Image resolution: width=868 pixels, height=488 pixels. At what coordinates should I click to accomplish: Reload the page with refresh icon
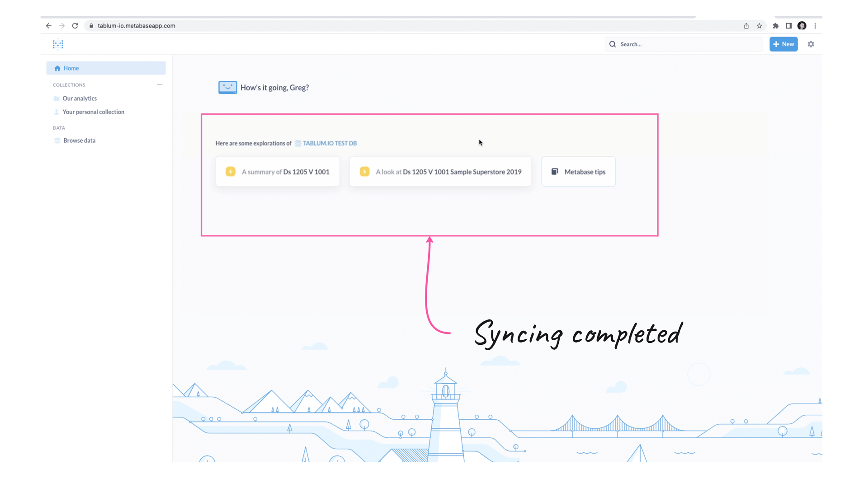[75, 26]
